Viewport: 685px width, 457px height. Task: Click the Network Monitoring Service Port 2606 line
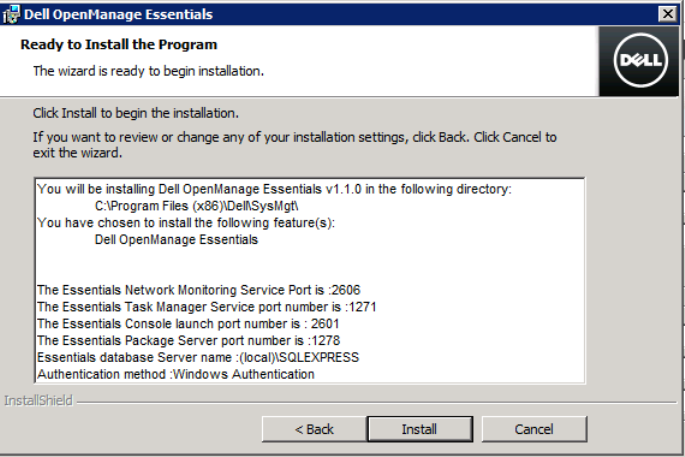[199, 290]
